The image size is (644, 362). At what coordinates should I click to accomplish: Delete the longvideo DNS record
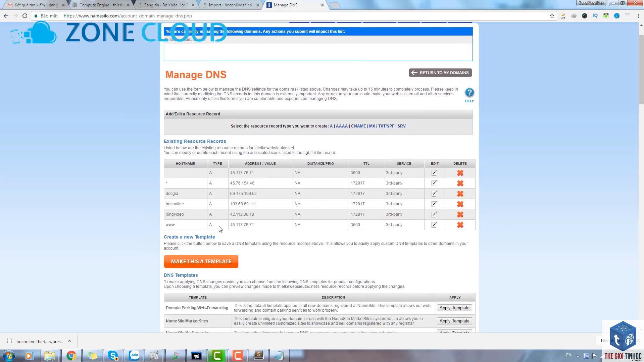[460, 214]
